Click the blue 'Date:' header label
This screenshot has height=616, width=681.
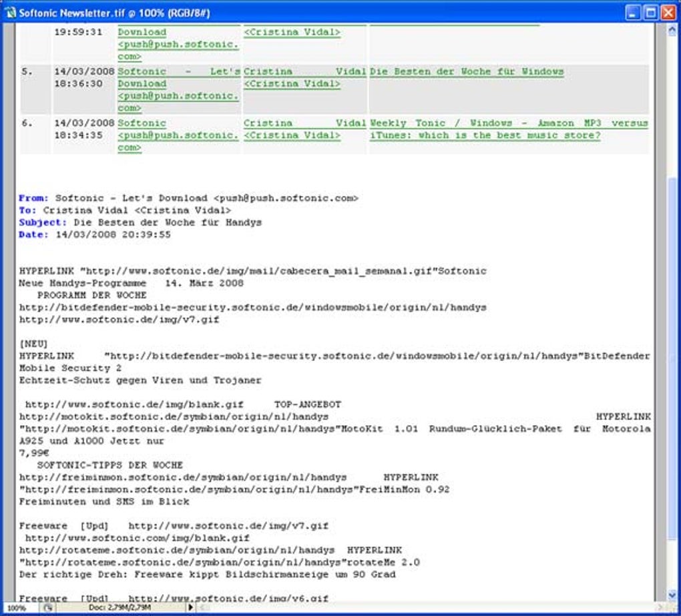pos(33,235)
